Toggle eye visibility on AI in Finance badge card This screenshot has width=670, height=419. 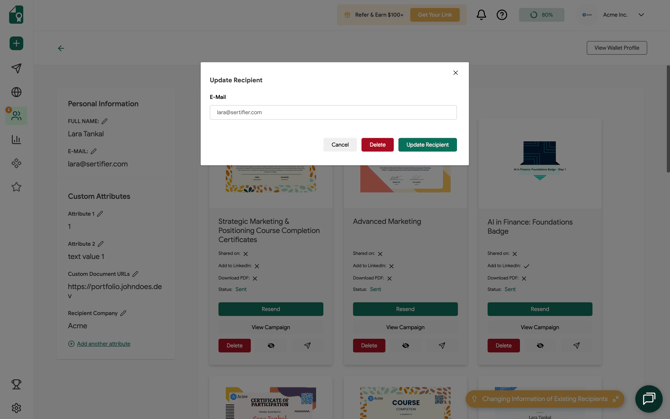540,346
